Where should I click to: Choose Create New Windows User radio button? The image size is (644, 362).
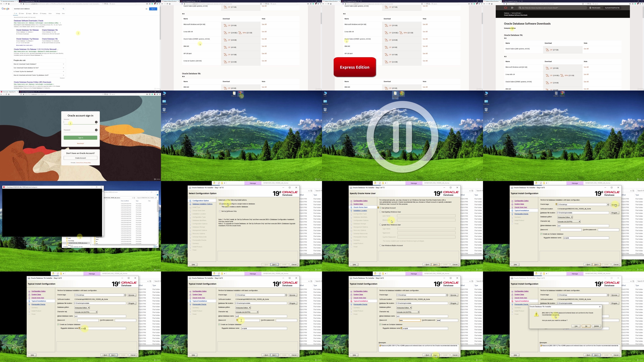(381, 225)
